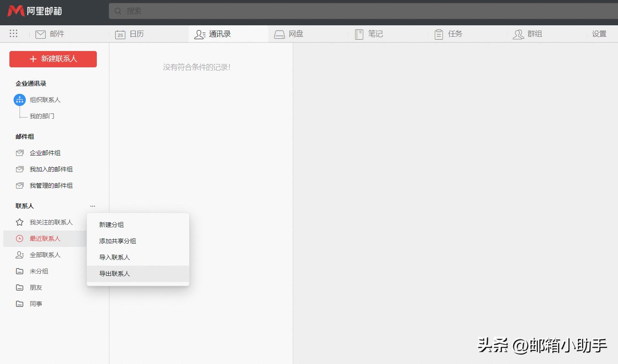Click the envelope icon beside 企业邮件组
Screen dimensions: 618x364
point(19,153)
